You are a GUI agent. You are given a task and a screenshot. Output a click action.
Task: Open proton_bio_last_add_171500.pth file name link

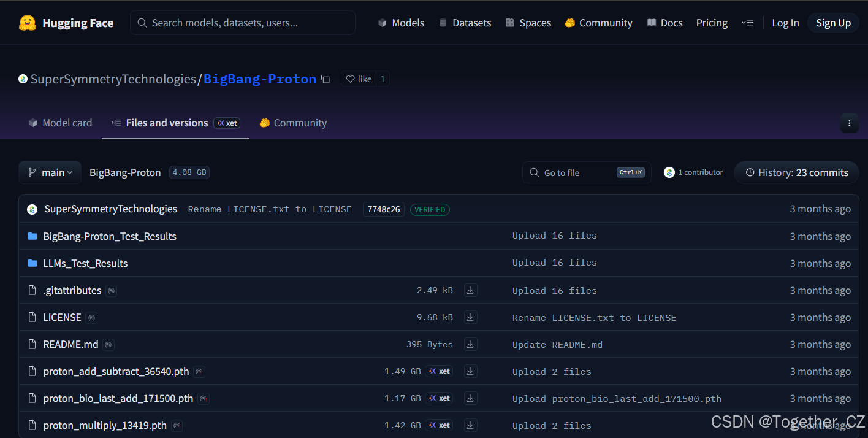118,398
